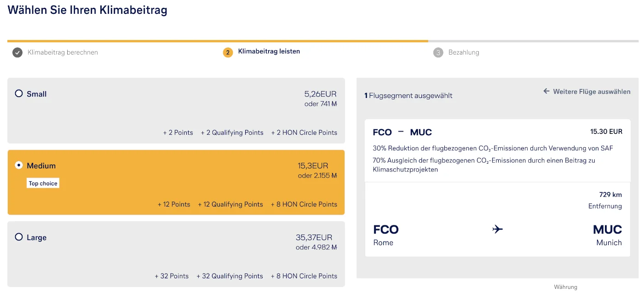The height and width of the screenshot is (293, 644).
Task: Click the 15,3EUR Medium price
Action: [313, 166]
